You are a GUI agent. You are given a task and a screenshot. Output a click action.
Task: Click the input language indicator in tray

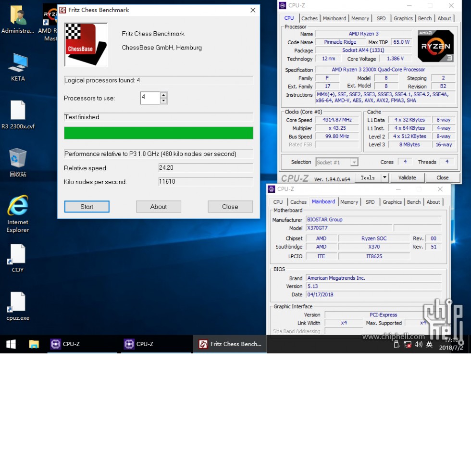(429, 344)
